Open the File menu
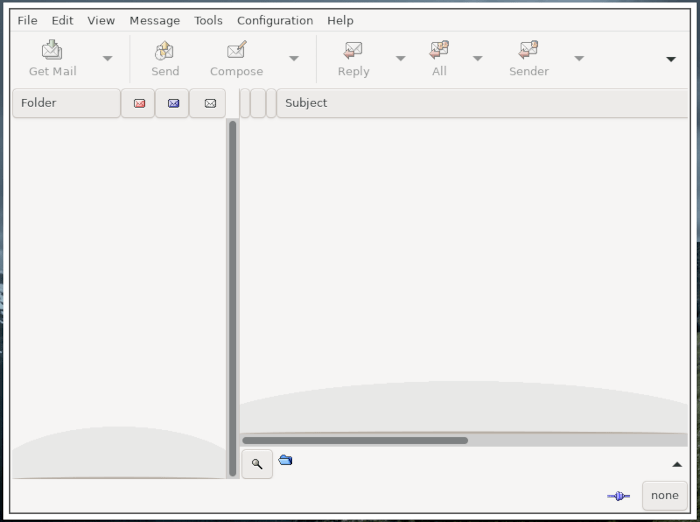The width and height of the screenshot is (700, 522). (x=27, y=21)
